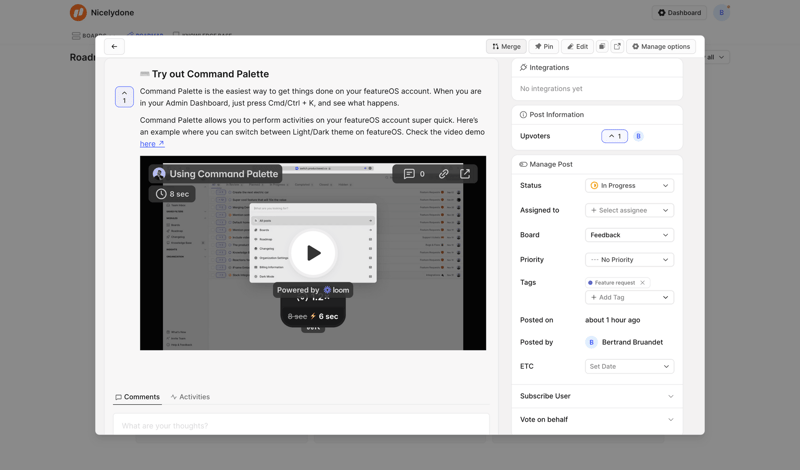
Task: Open the Board dropdown showing Feedback
Action: (629, 235)
